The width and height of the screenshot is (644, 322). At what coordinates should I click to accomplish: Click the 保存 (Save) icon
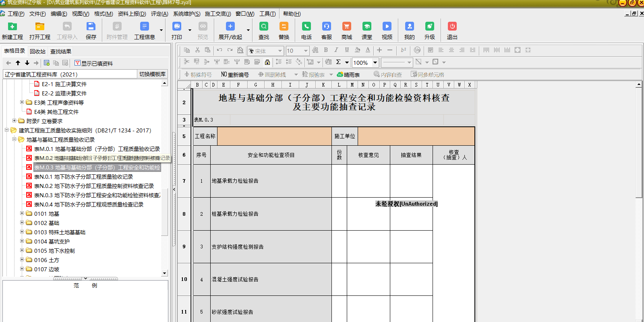[x=91, y=31]
